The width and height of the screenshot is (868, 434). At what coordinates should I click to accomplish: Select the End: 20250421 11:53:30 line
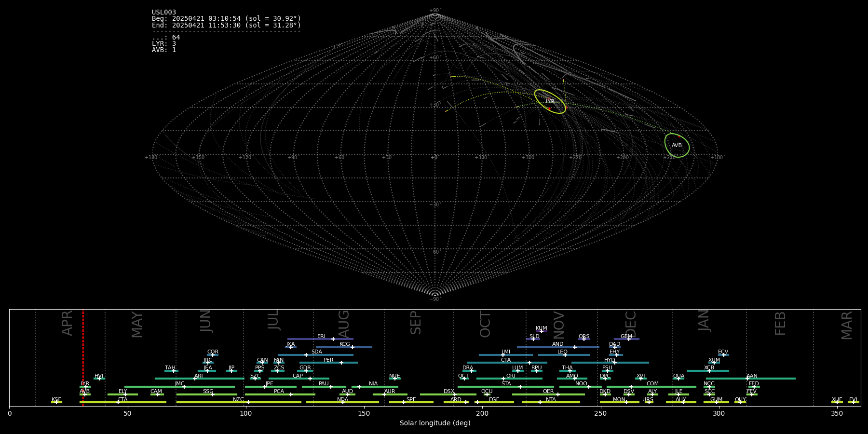coord(226,25)
